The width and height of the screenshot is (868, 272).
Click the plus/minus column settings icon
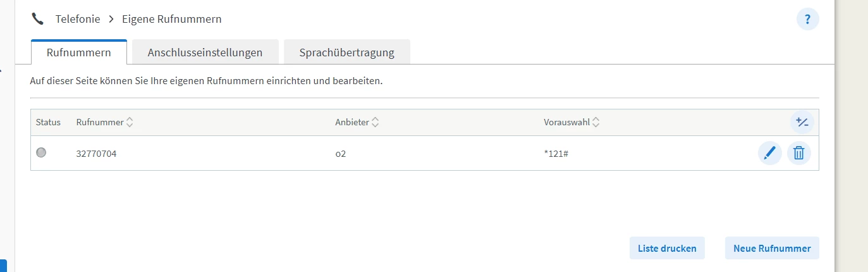click(802, 122)
